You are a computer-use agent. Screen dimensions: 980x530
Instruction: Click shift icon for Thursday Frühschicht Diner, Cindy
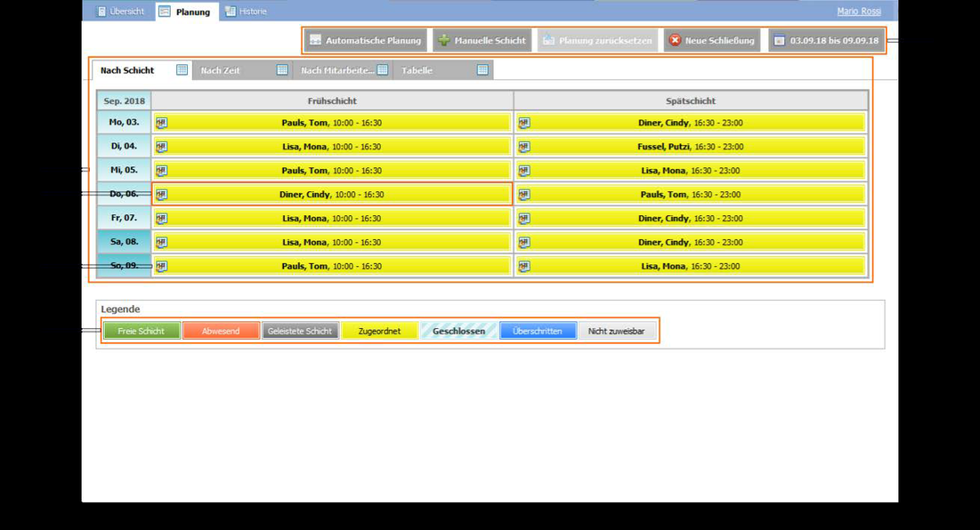[161, 195]
